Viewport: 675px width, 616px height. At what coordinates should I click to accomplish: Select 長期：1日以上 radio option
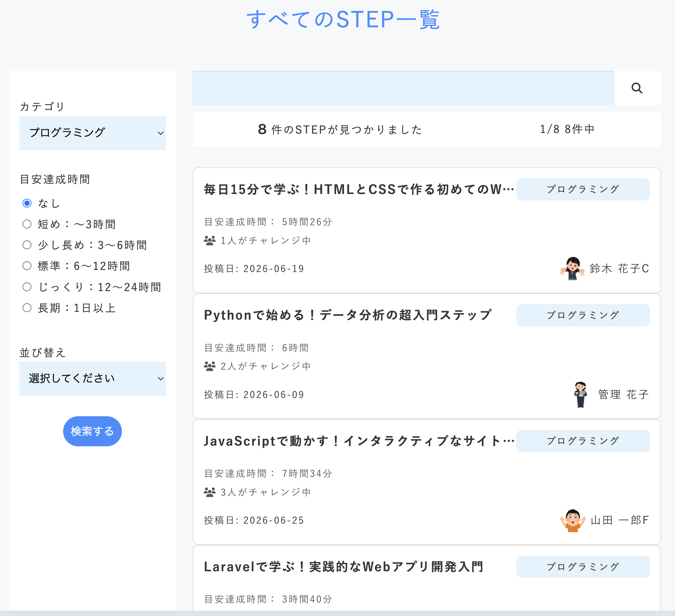(x=27, y=308)
